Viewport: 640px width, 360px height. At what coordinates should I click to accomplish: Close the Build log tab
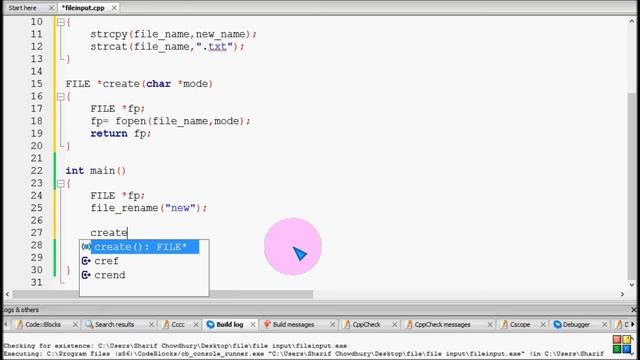253,324
